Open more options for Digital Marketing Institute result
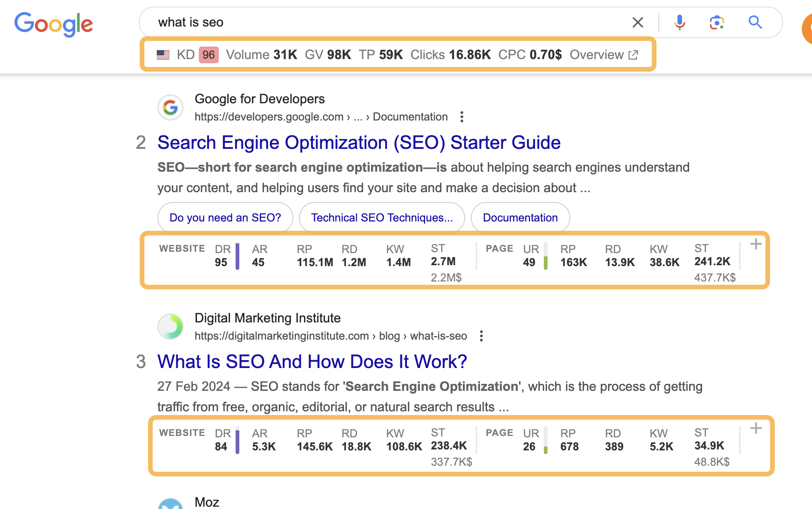 (x=481, y=336)
